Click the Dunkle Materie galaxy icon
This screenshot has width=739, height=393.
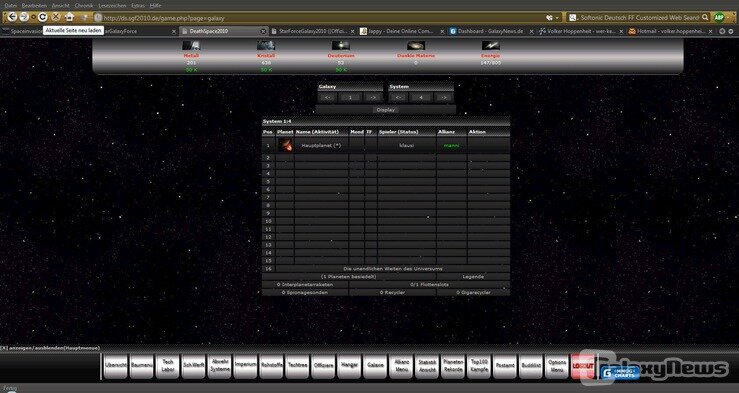416,46
